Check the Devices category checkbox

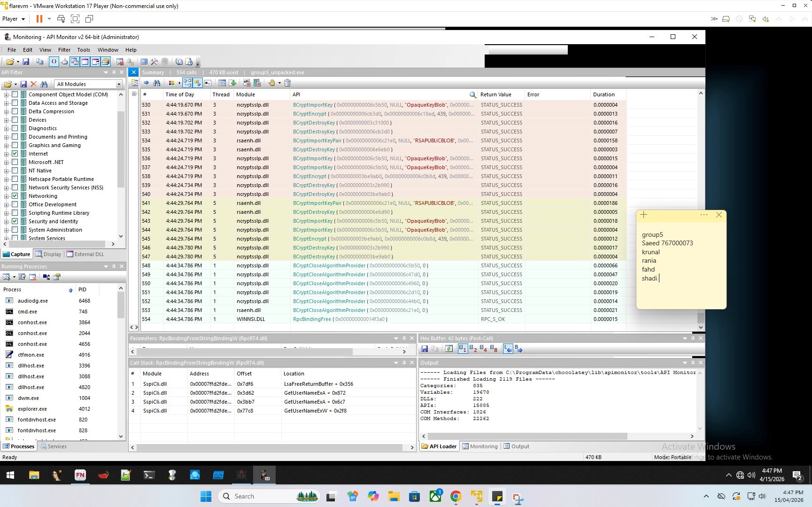pyautogui.click(x=15, y=120)
